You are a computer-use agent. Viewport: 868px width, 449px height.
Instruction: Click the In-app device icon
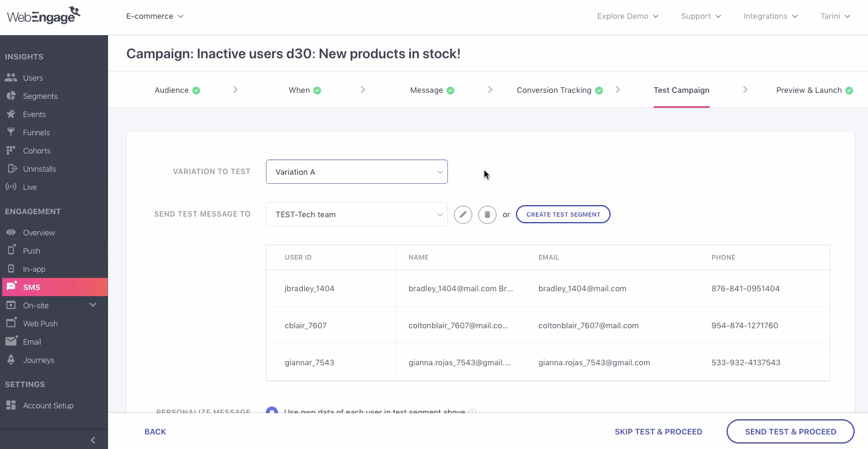tap(11, 269)
